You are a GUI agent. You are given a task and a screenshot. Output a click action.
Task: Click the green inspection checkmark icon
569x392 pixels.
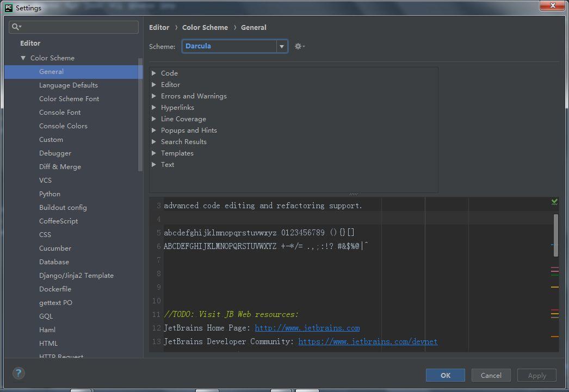[554, 202]
